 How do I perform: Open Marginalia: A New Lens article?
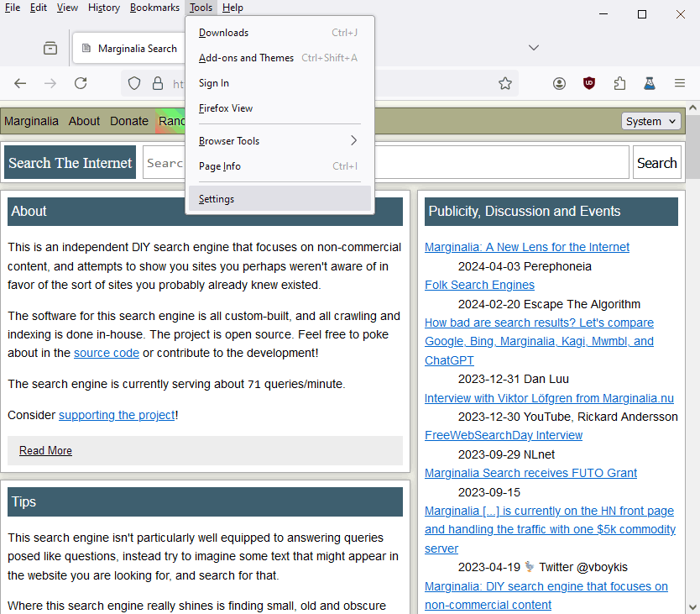[527, 247]
